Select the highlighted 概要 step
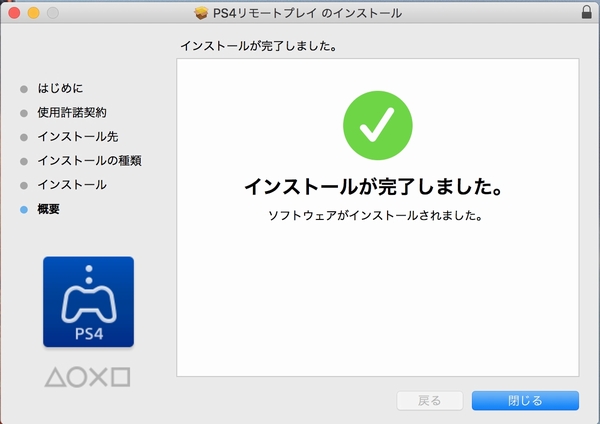 (49, 209)
